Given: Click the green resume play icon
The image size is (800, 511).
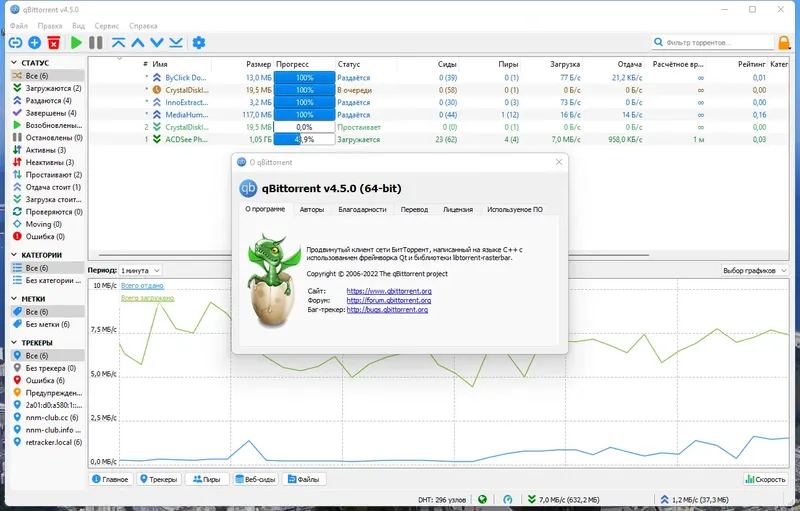Looking at the screenshot, I should click(77, 43).
